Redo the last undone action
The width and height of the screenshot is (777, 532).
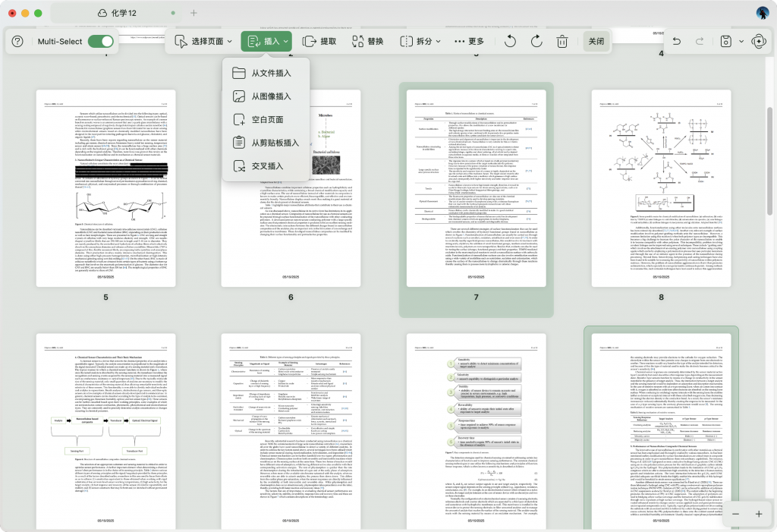pos(700,42)
